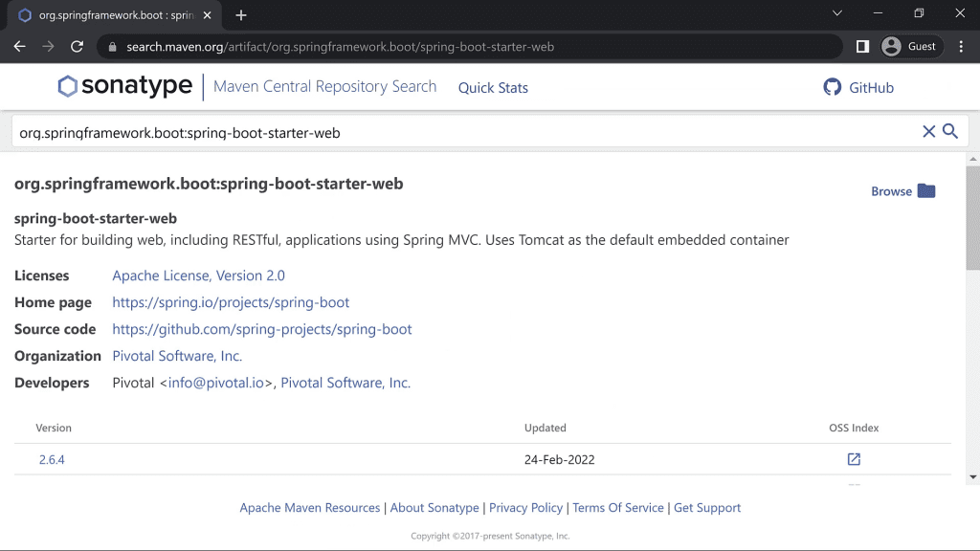The image size is (980, 551).
Task: Open the Guest profile menu
Action: [x=909, y=46]
